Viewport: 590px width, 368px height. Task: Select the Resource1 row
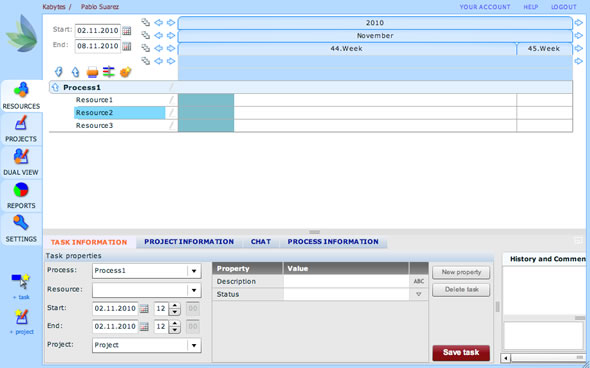(x=120, y=100)
